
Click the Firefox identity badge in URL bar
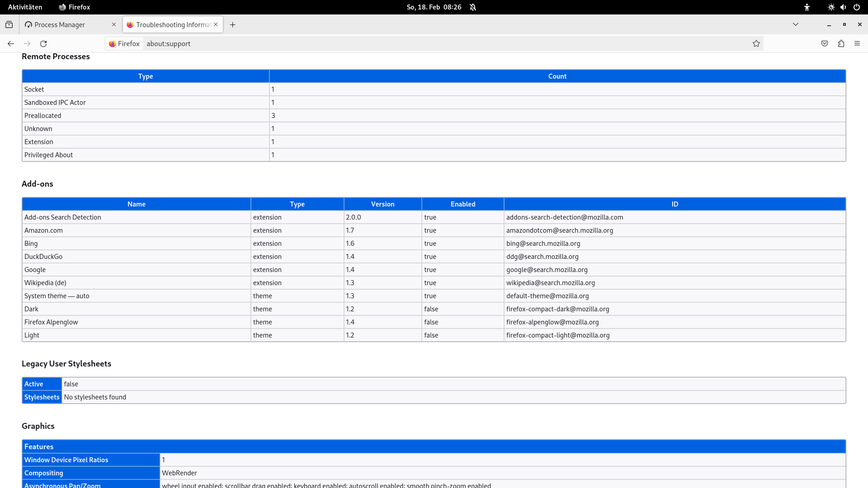click(x=124, y=43)
